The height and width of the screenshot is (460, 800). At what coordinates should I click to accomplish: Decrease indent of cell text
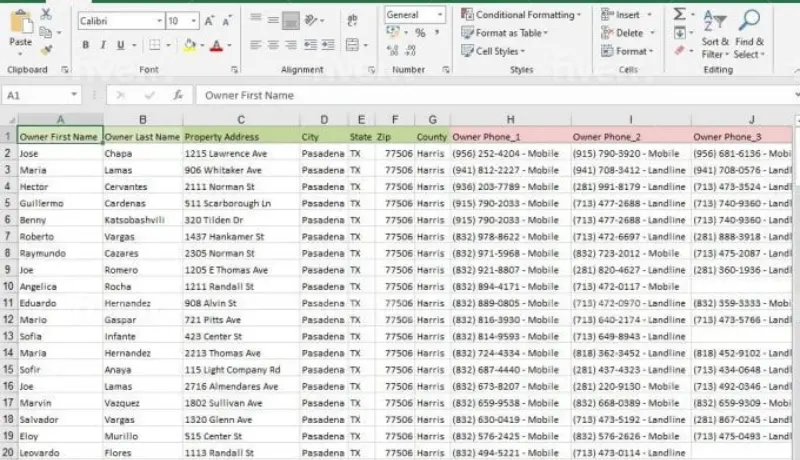(310, 45)
